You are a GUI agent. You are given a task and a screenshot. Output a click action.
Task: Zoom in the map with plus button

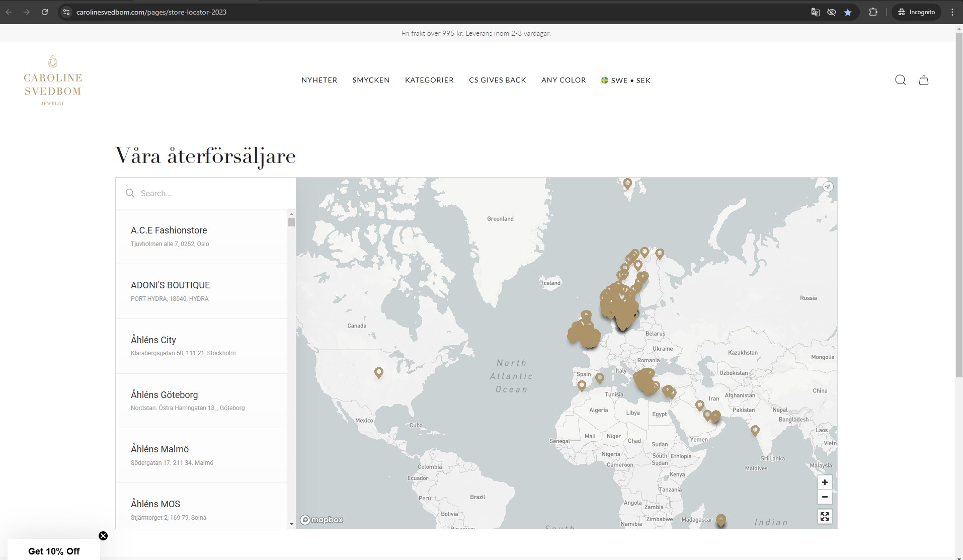point(825,482)
